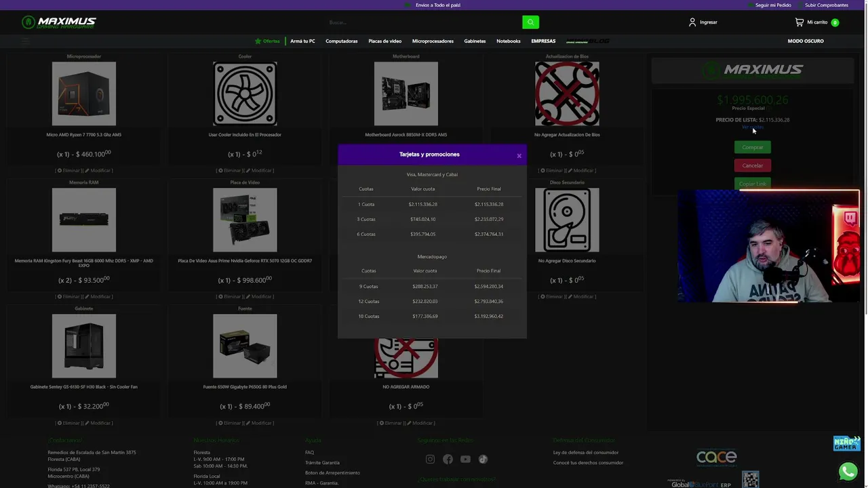Open the Placas de video menu

coord(384,41)
